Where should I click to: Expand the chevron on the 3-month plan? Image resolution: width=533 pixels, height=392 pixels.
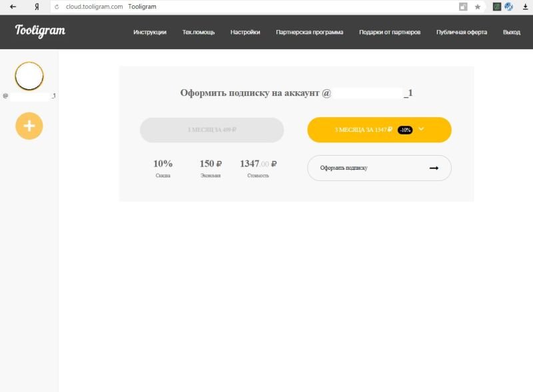pos(421,129)
